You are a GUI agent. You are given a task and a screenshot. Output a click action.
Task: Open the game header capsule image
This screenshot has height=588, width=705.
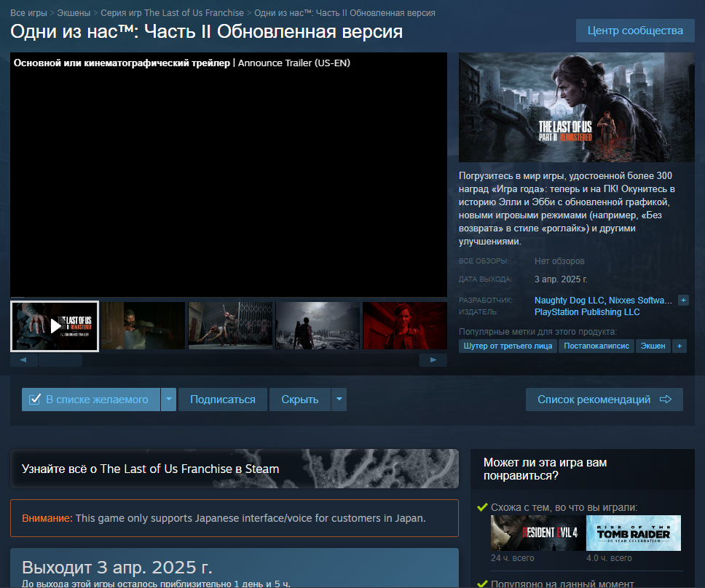pyautogui.click(x=576, y=108)
